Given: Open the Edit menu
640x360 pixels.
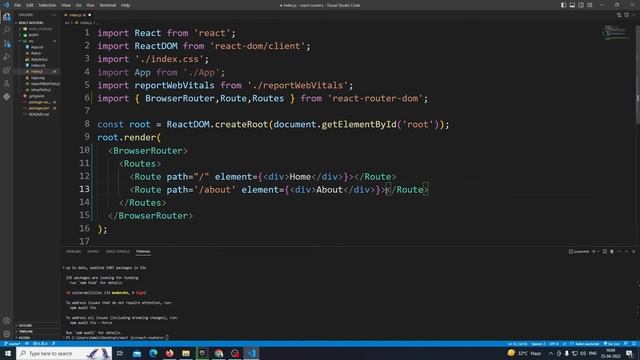Looking at the screenshot, I should 29,5.
